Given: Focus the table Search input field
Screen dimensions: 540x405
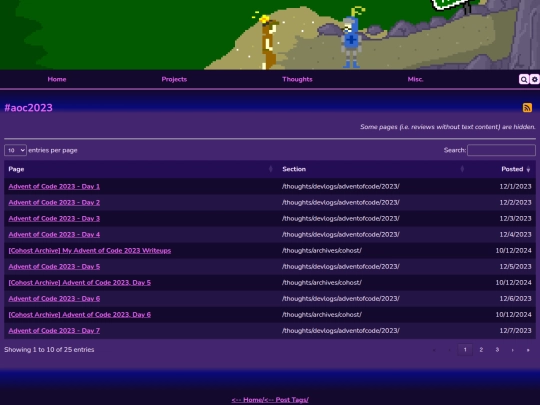Looking at the screenshot, I should point(501,150).
